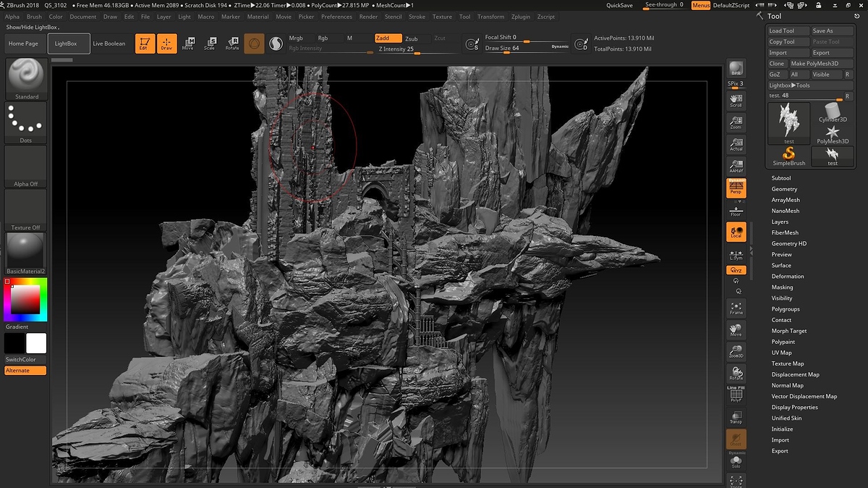Click the QuickSave button
Viewport: 868px width, 488px height.
[x=619, y=5]
